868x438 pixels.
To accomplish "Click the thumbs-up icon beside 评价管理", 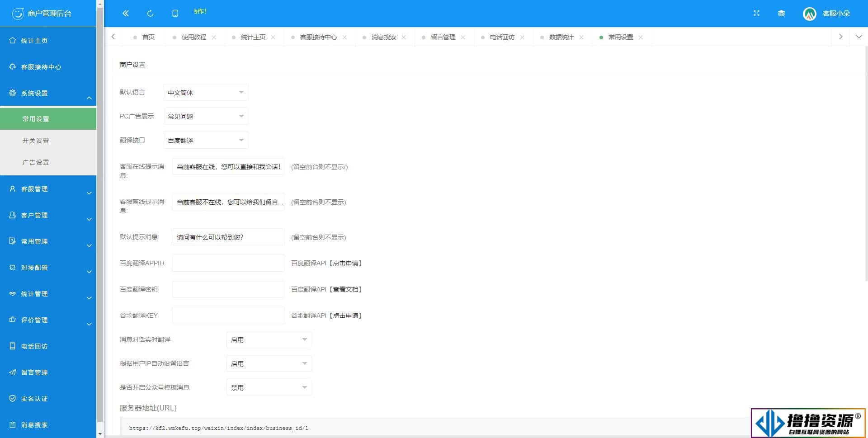I will point(13,320).
